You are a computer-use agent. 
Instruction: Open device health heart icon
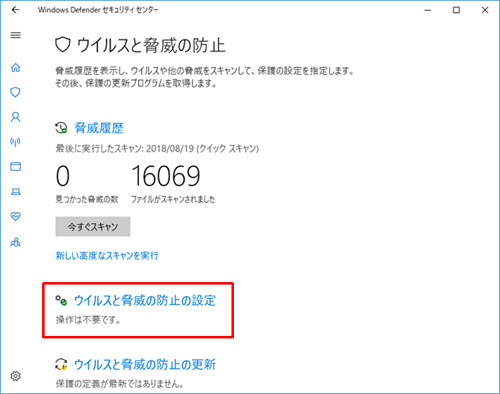15,217
